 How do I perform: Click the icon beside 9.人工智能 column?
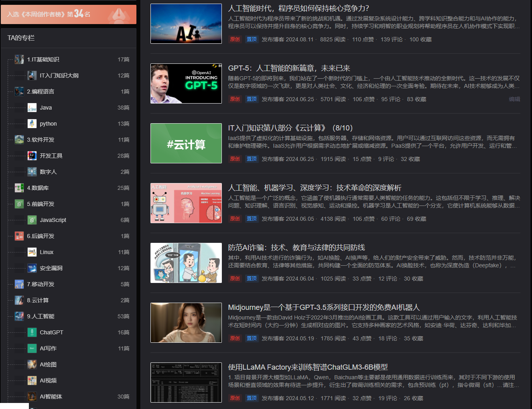coord(19,316)
